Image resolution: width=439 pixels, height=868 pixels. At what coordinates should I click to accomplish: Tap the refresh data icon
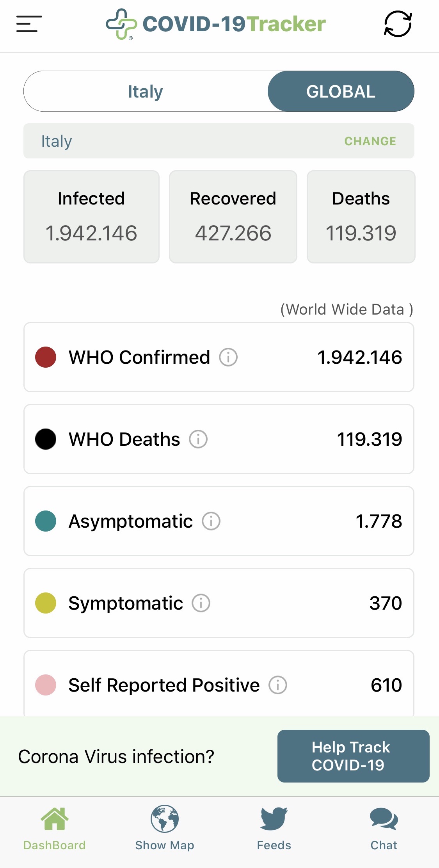click(x=398, y=24)
